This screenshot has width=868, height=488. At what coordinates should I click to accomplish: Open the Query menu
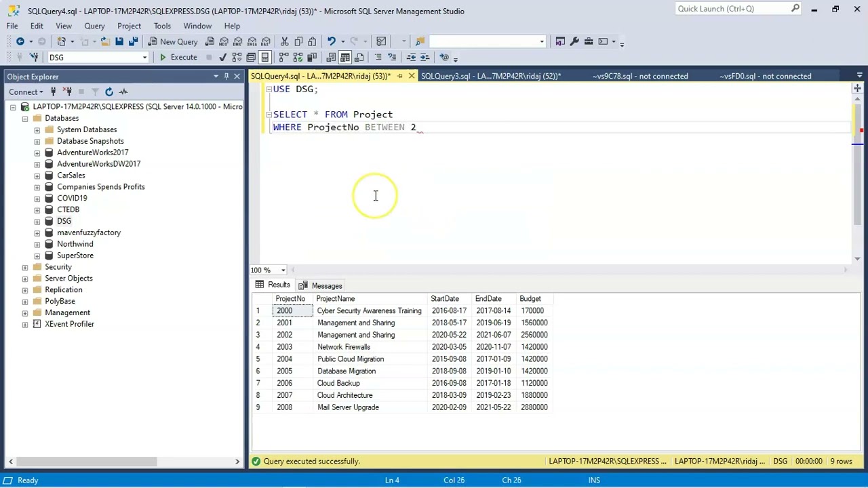(x=94, y=26)
